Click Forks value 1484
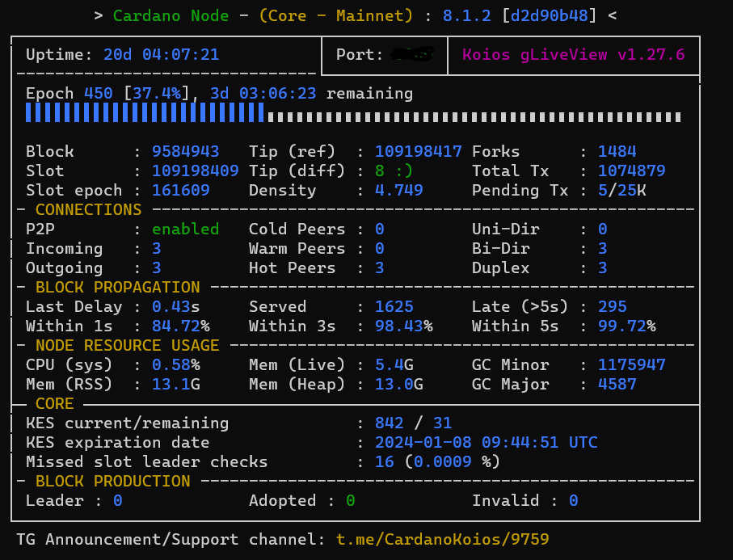Screen dimensions: 733x560 tap(617, 151)
